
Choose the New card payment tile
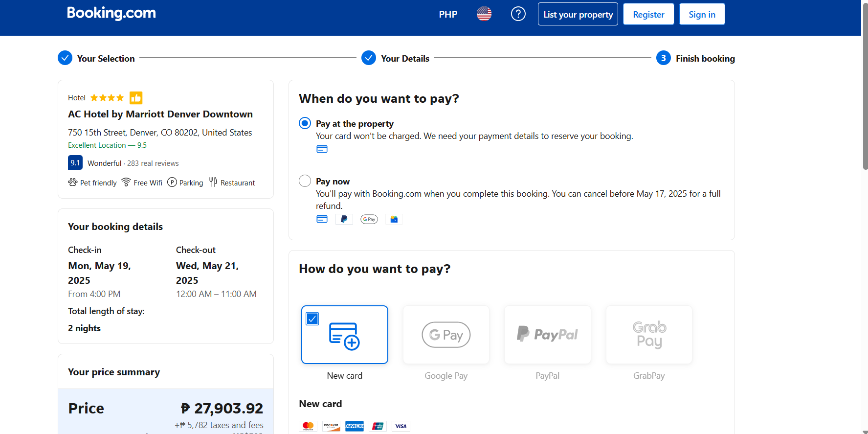click(x=345, y=335)
